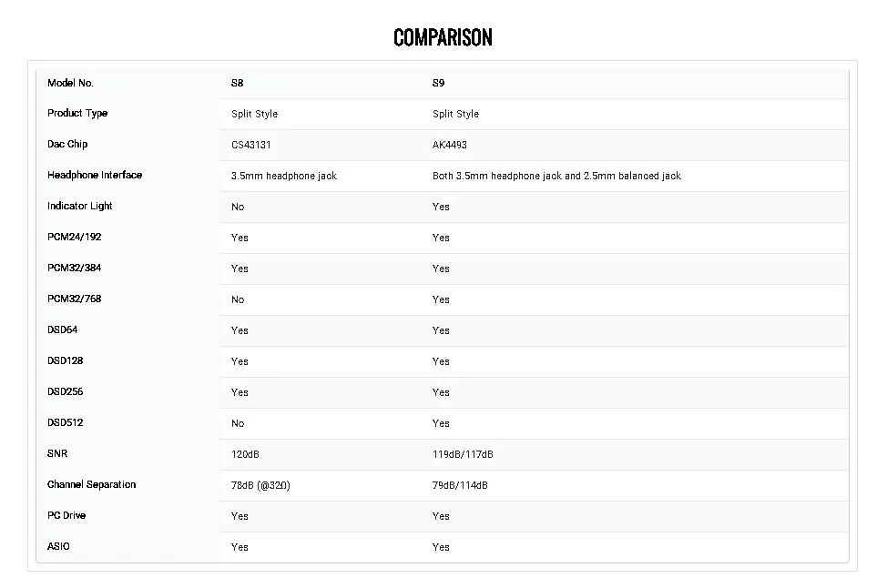Click the 3.5mm headphone jack cell for S8
This screenshot has height=588, width=887.
[x=284, y=176]
